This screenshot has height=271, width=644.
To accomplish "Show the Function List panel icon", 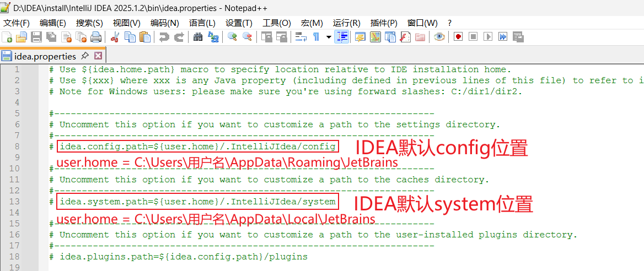I will click(x=405, y=37).
